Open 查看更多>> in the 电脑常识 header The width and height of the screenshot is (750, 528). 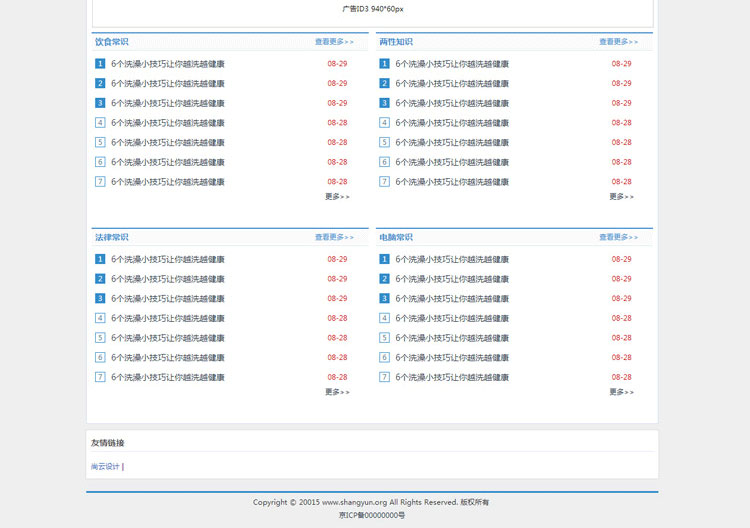point(618,237)
